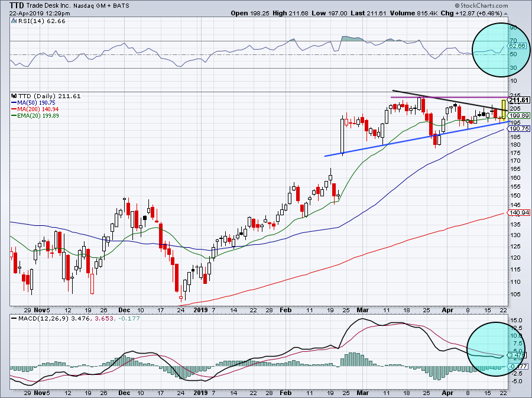Click the 2019 label on the price chart date axis
Viewport: 532px width, 398px height.
(200, 310)
